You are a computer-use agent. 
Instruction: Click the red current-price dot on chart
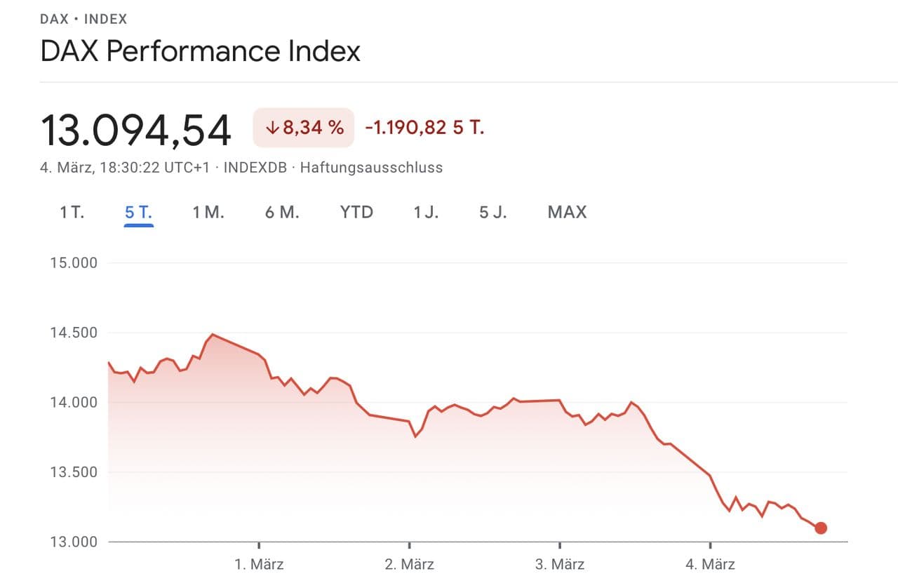point(821,528)
